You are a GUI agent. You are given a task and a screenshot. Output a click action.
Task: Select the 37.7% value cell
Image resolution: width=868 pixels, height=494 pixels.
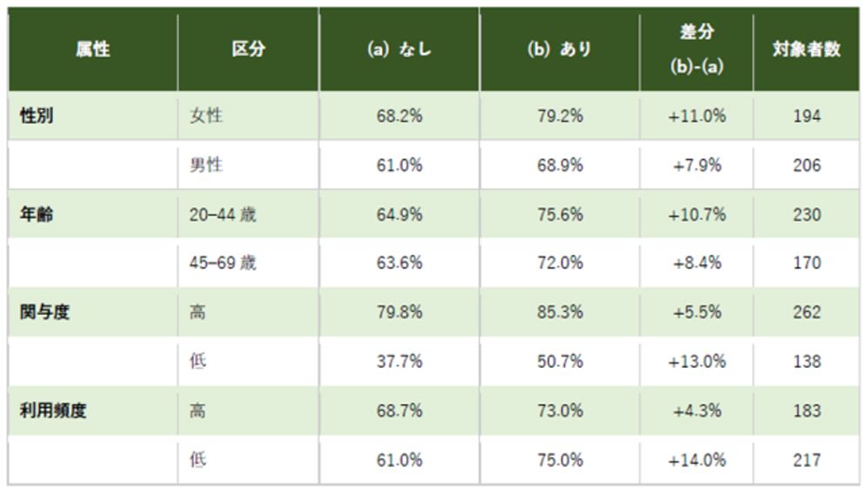point(398,361)
